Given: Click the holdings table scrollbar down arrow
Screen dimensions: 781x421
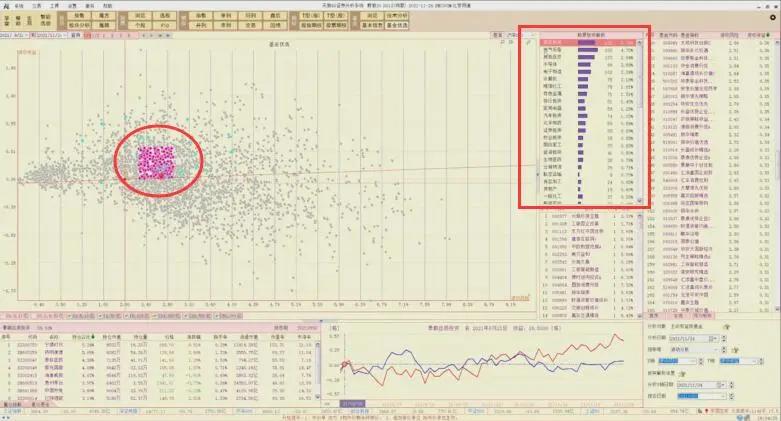Looking at the screenshot, I should pos(318,397).
